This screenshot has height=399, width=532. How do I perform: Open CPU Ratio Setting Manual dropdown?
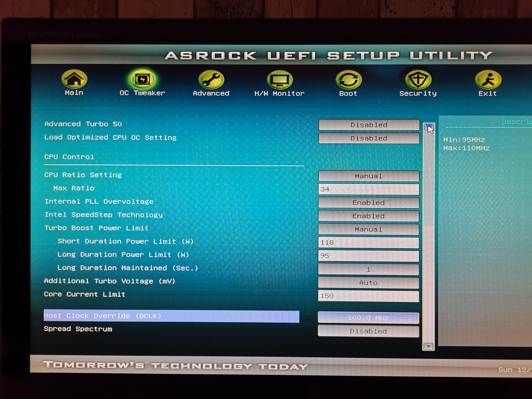[369, 176]
